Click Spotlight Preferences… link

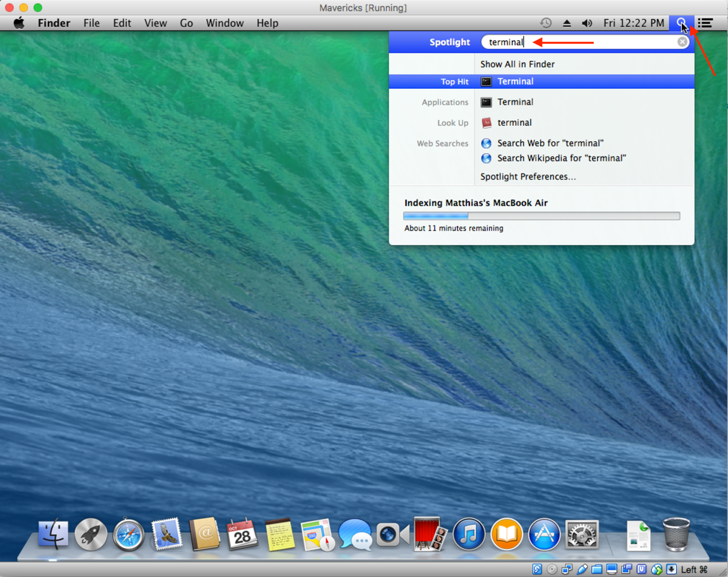528,176
